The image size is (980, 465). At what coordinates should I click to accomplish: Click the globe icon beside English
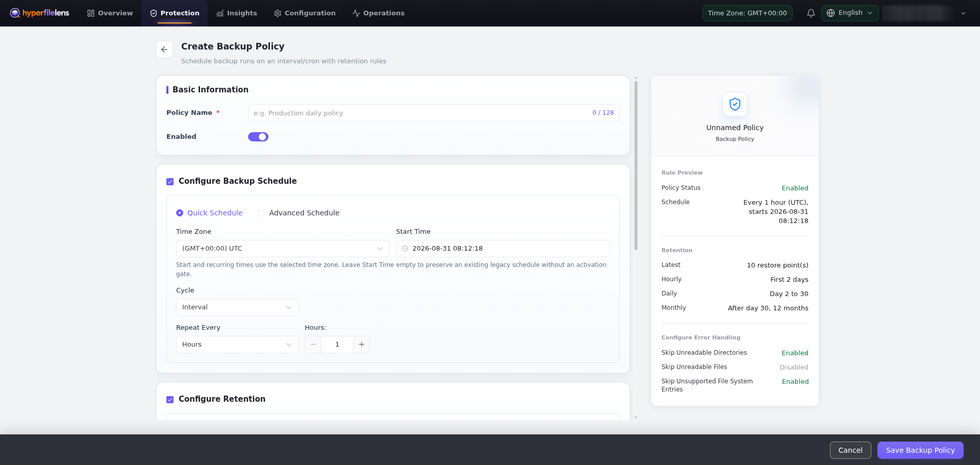[x=830, y=13]
